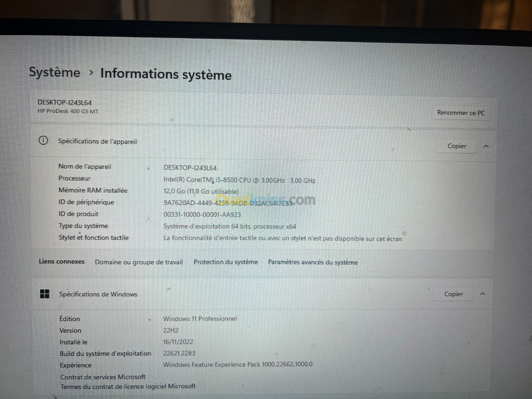Click the breadcrumb chevron after Système

point(91,72)
